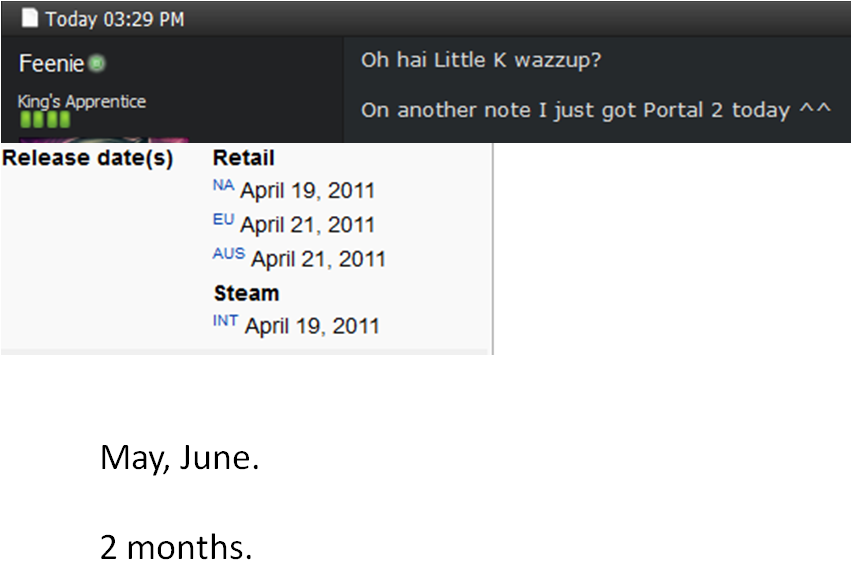Click the green online status icon
The height and width of the screenshot is (579, 852).
pos(97,64)
